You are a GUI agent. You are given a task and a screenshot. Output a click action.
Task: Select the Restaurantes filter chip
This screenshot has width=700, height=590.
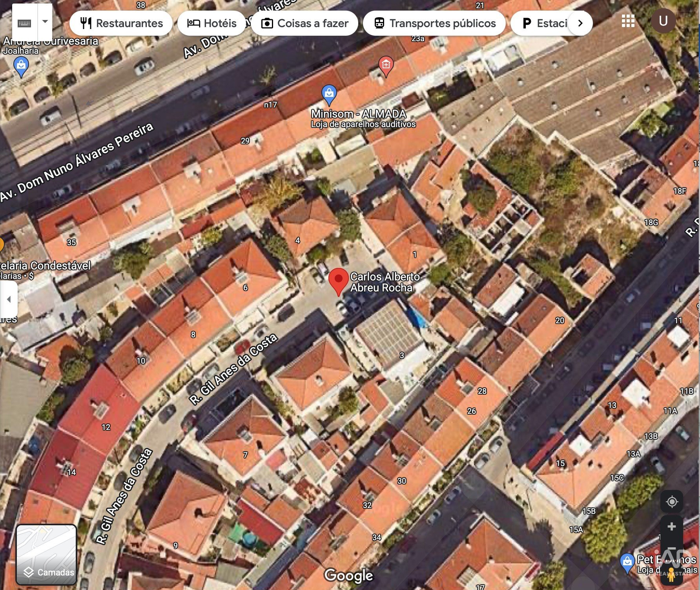[121, 23]
